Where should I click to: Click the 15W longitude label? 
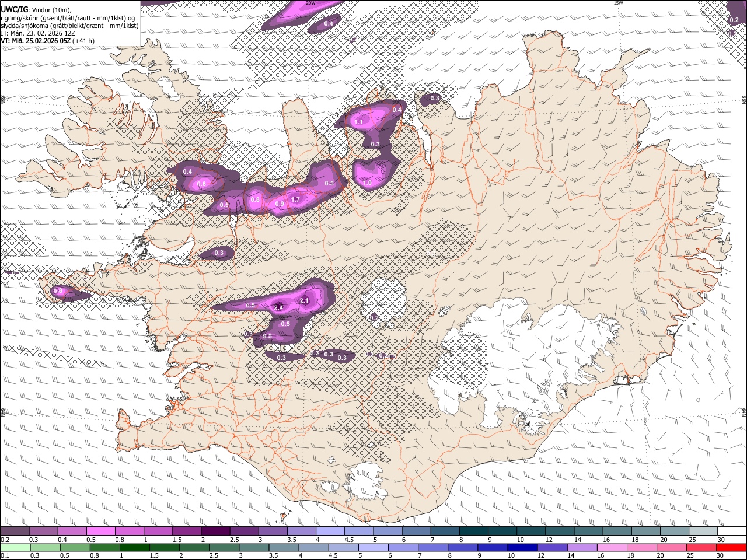click(619, 3)
